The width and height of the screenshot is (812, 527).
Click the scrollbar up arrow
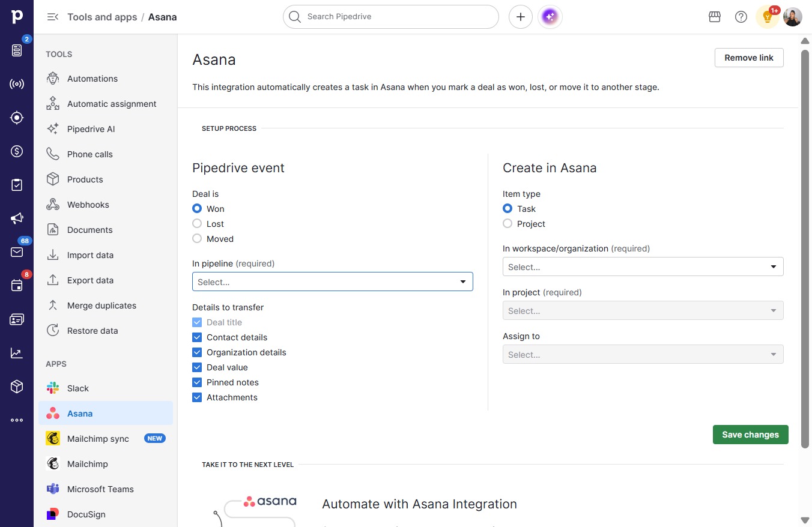click(x=805, y=41)
